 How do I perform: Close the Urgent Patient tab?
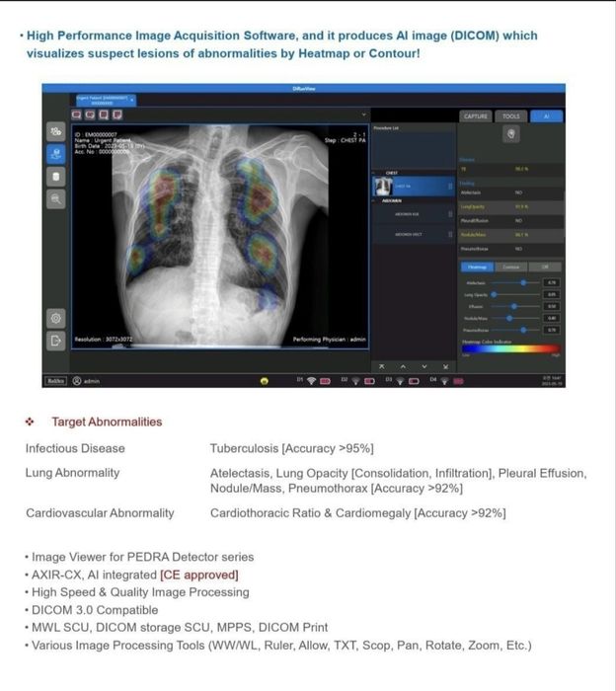131,100
